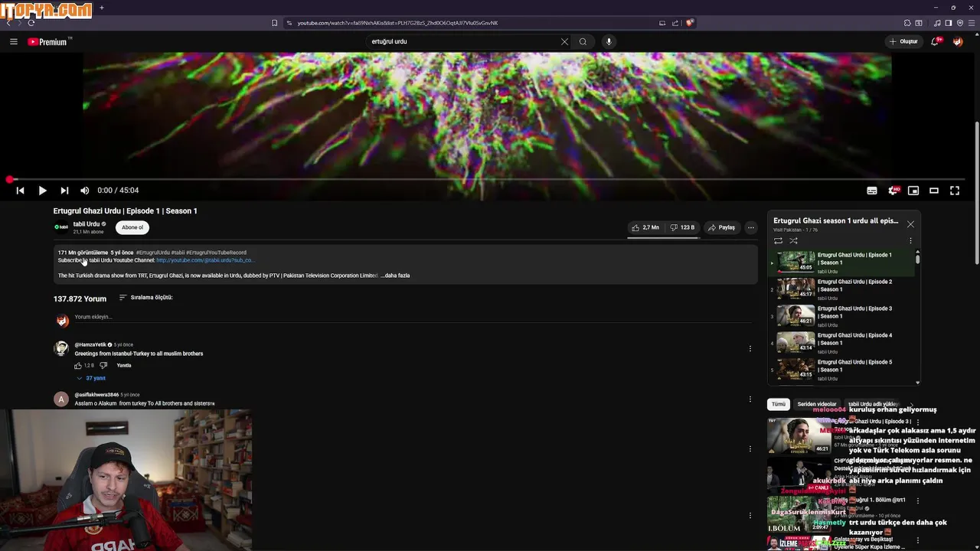980x551 pixels.
Task: Expand the 37 yanıt replies
Action: click(x=91, y=378)
